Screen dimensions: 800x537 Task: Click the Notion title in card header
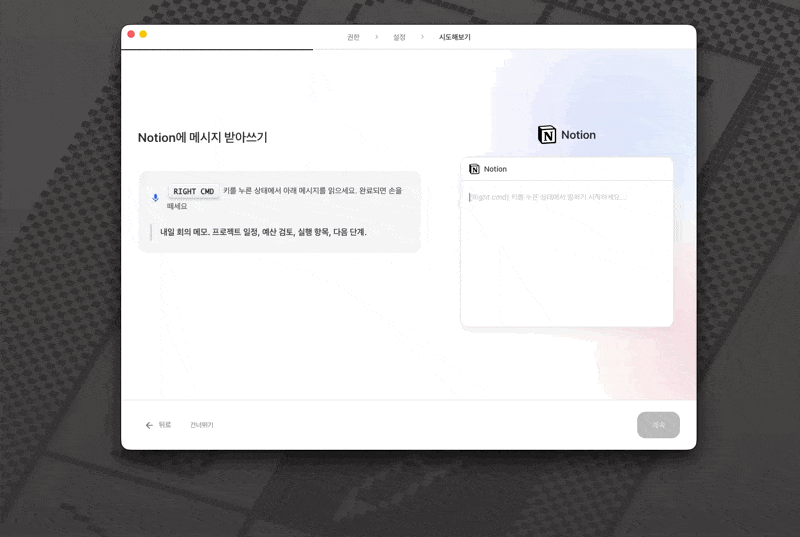[495, 169]
